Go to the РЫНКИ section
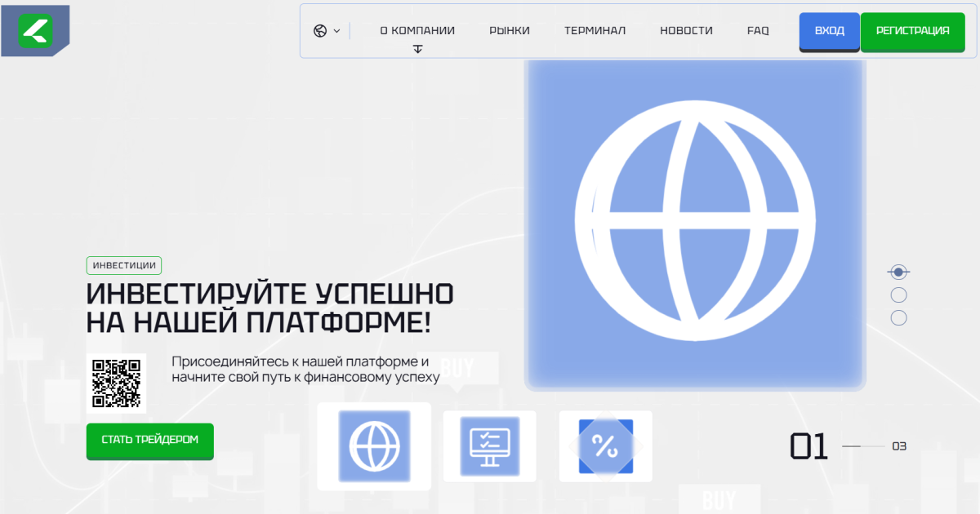 coord(510,30)
